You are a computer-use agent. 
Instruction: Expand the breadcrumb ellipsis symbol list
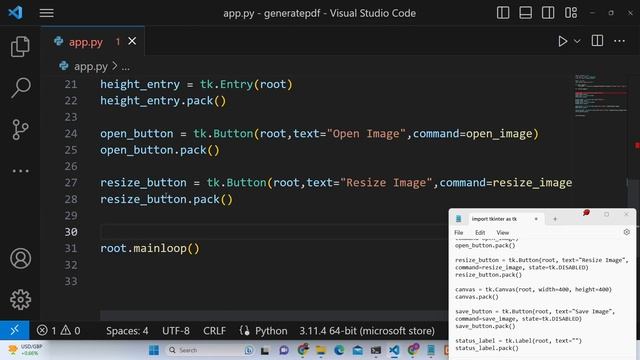(126, 67)
